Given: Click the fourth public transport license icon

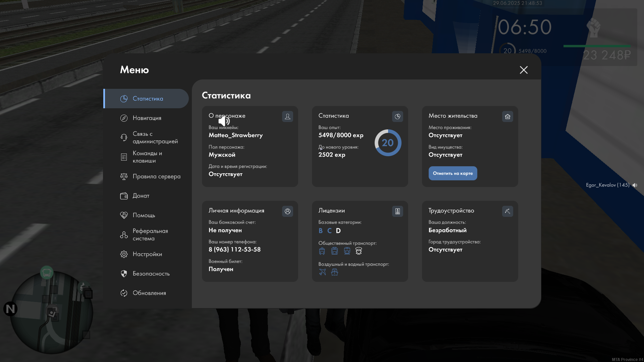Looking at the screenshot, I should click(x=359, y=251).
